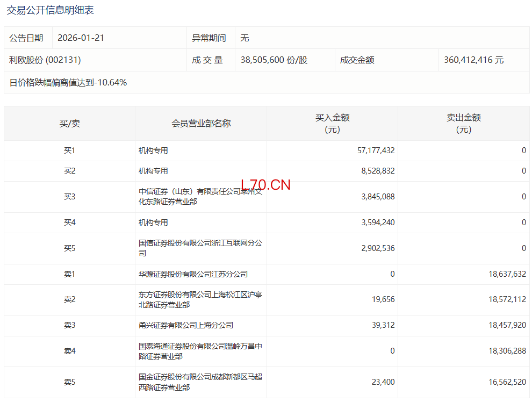Screen dimensions: 532x402
Task: Select the announcement date 2026-01-21
Action: coord(81,38)
